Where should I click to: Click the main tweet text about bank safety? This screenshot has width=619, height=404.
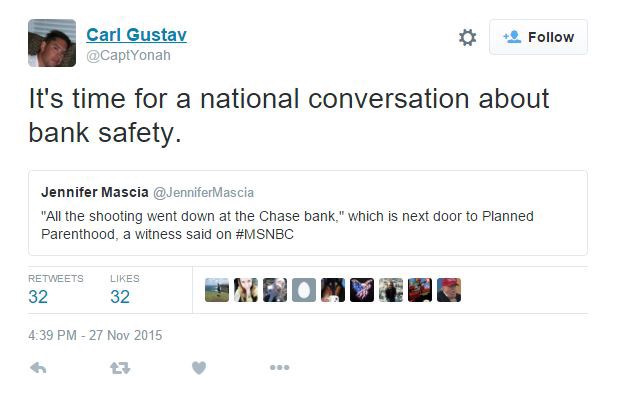(x=288, y=115)
